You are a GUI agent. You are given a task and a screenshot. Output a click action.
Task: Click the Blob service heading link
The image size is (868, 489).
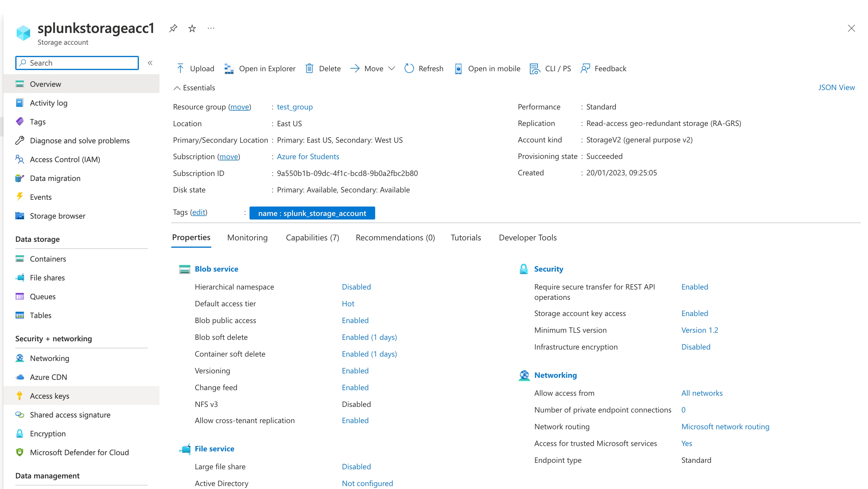pyautogui.click(x=216, y=269)
